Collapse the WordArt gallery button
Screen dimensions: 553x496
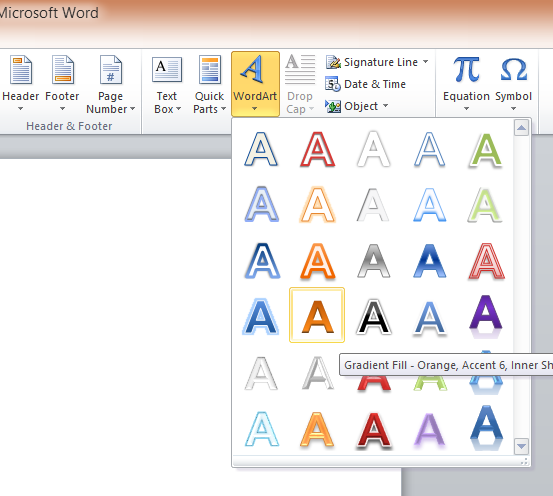tap(255, 84)
